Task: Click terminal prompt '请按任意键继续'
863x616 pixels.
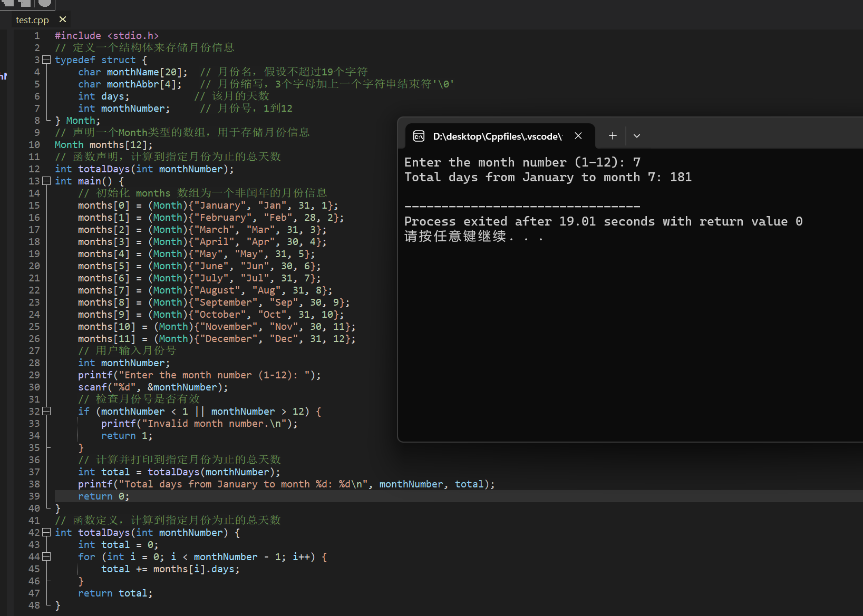Action: tap(455, 236)
